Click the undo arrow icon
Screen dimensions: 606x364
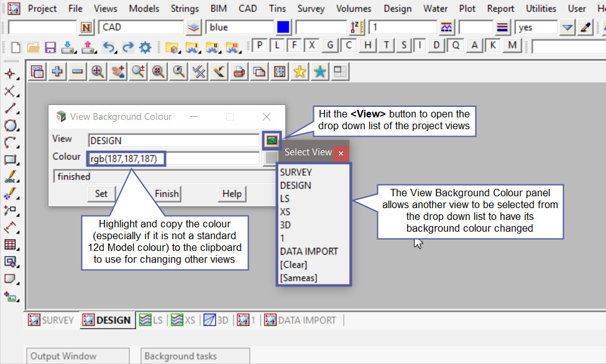pos(109,47)
